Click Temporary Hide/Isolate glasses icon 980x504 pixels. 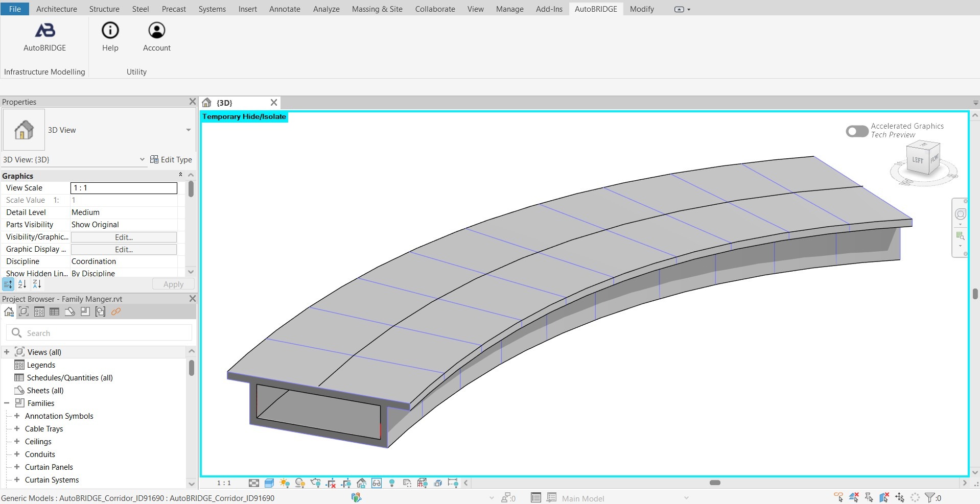(x=377, y=483)
